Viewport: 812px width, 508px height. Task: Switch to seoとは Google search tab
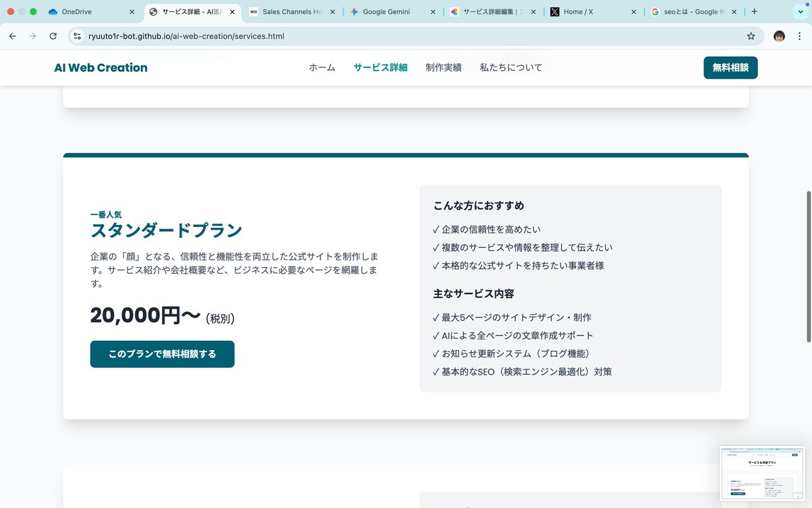coord(694,12)
